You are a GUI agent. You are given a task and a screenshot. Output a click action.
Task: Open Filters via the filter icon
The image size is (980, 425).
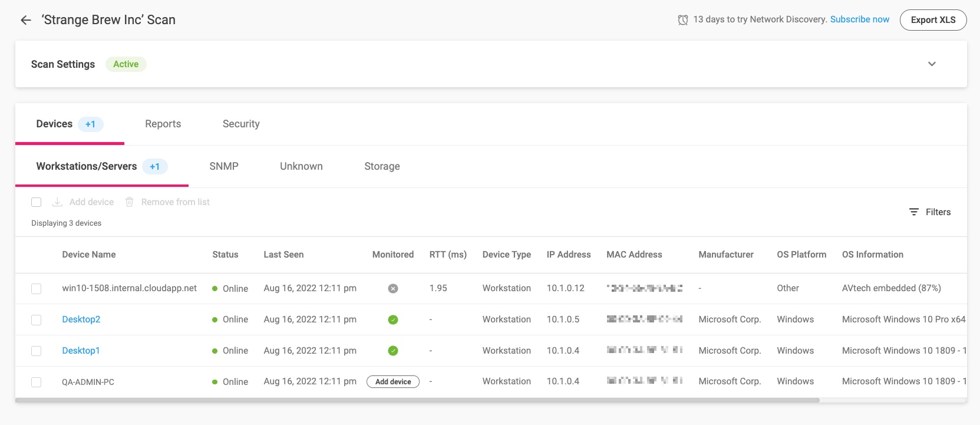click(x=914, y=212)
